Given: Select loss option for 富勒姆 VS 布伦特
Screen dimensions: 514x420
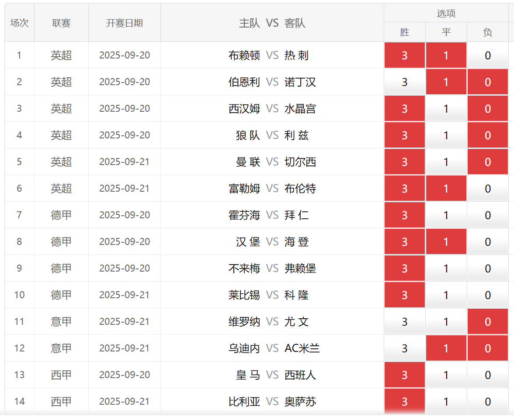Looking at the screenshot, I should click(x=487, y=189).
